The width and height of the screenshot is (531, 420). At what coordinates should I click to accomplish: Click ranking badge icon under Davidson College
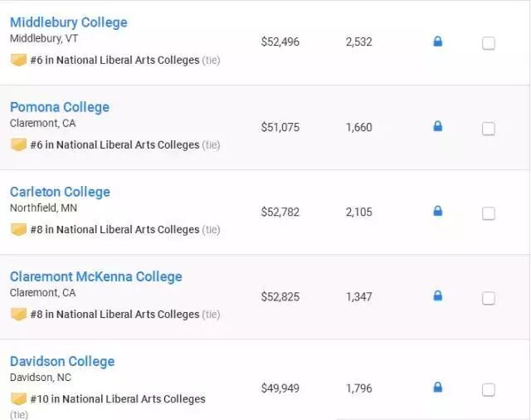pyautogui.click(x=18, y=398)
